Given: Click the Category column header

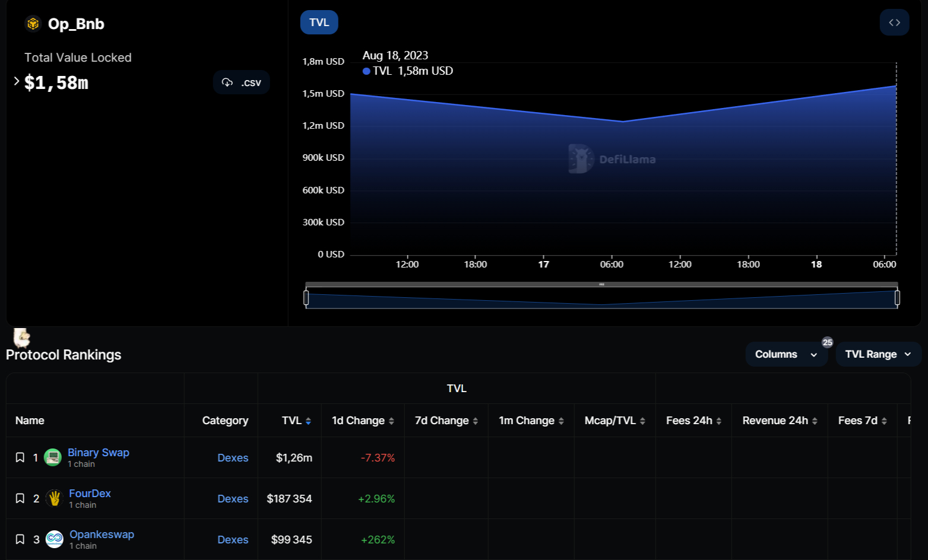Looking at the screenshot, I should point(225,421).
